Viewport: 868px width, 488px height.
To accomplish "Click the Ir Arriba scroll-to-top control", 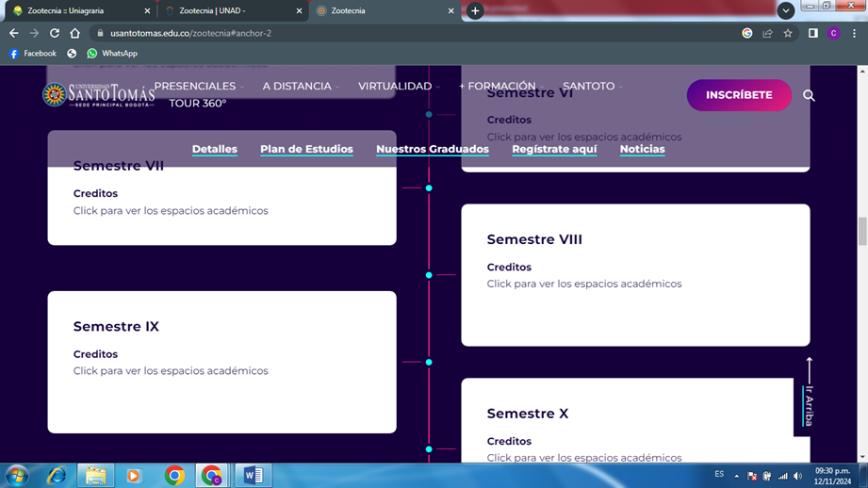I will click(809, 396).
